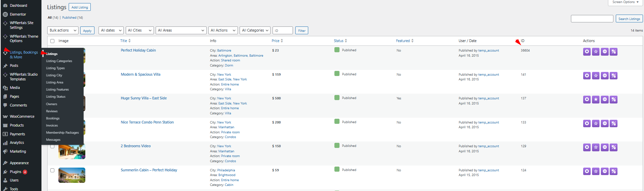Click the star icon for Perfect Holiday Cabin
The height and width of the screenshot is (191, 644).
[596, 52]
